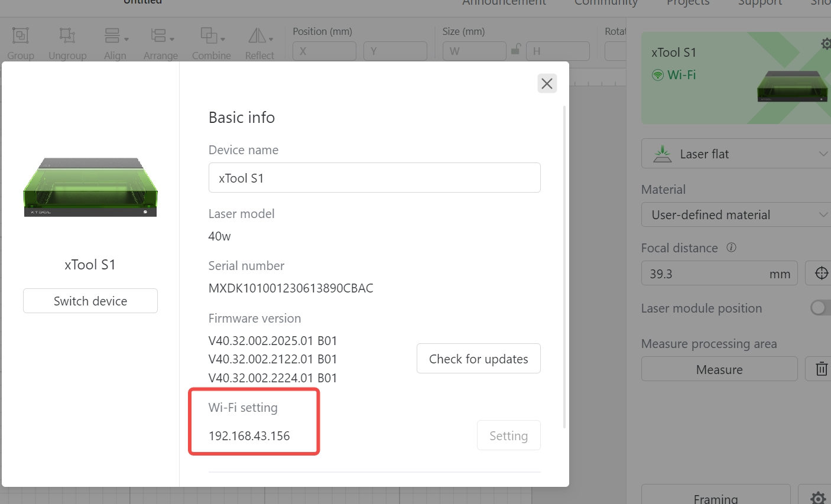Click the xTool S1 device card thumbnail
The image size is (831, 504).
pyautogui.click(x=793, y=86)
